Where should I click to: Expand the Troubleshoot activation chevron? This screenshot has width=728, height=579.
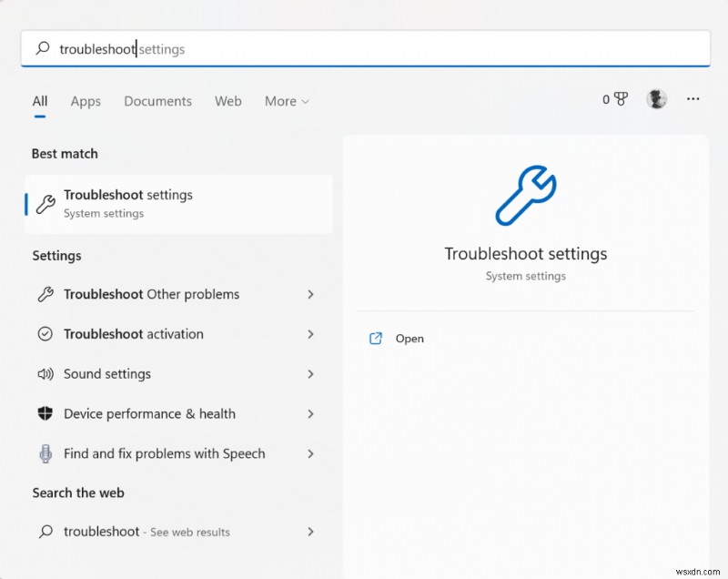coord(310,334)
